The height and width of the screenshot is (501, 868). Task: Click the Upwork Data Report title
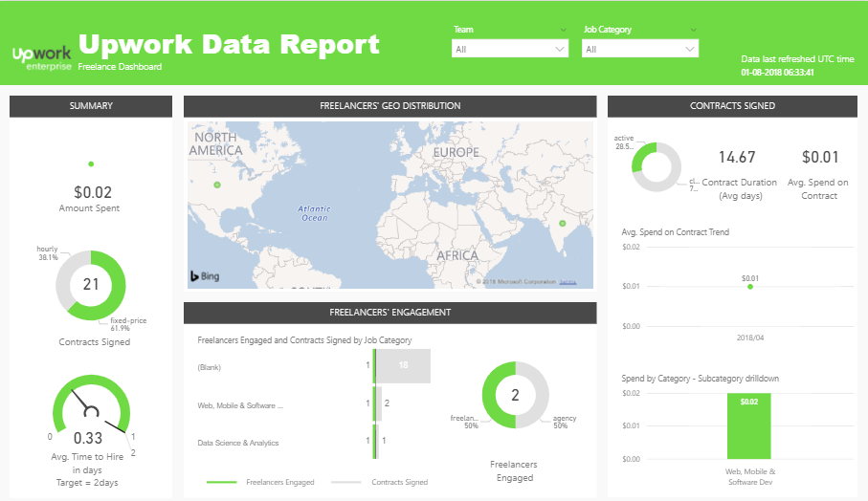(229, 44)
